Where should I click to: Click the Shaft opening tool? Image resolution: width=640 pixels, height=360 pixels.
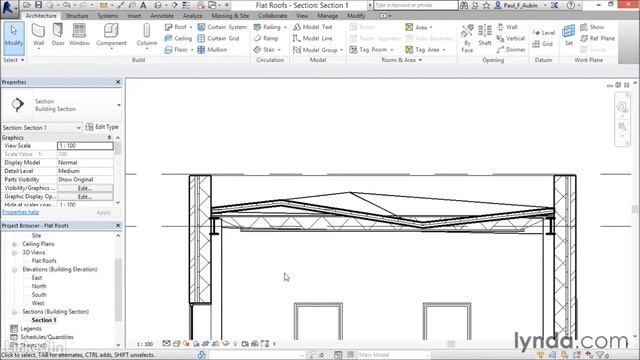[x=484, y=35]
